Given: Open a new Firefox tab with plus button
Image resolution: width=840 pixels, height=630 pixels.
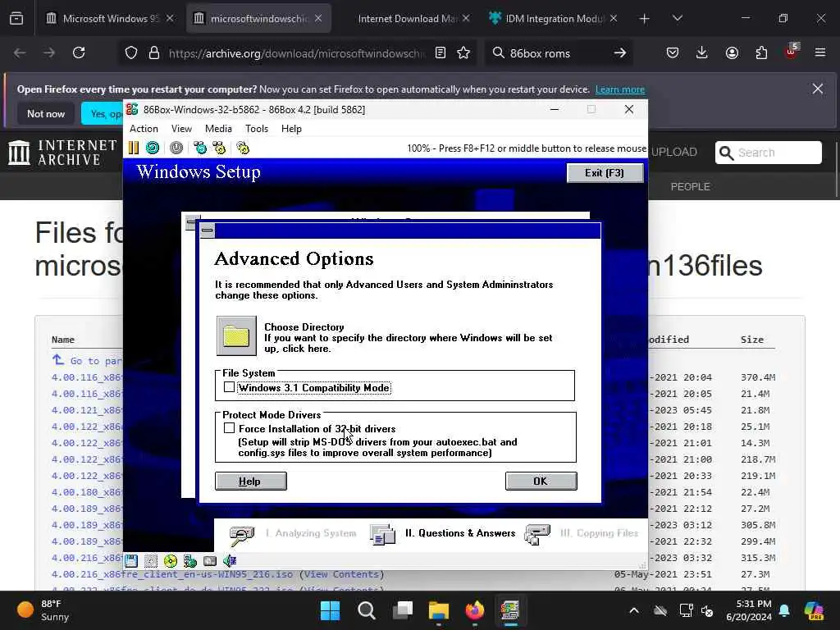Looking at the screenshot, I should [644, 19].
